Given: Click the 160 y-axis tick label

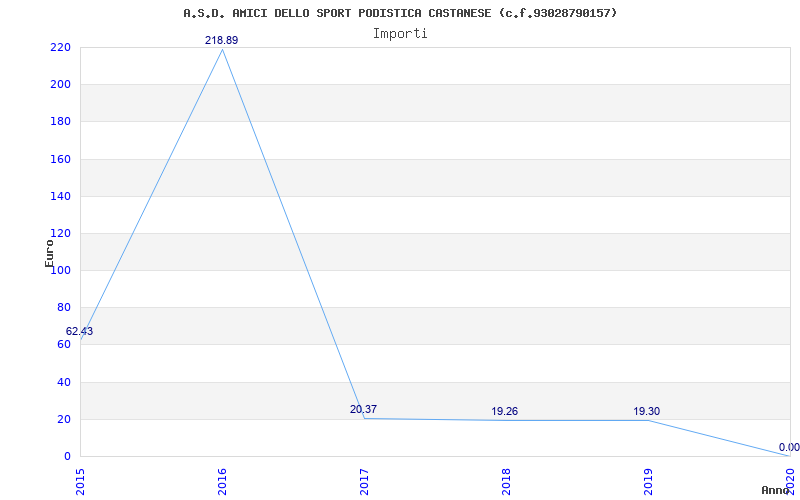Looking at the screenshot, I should pos(60,159).
